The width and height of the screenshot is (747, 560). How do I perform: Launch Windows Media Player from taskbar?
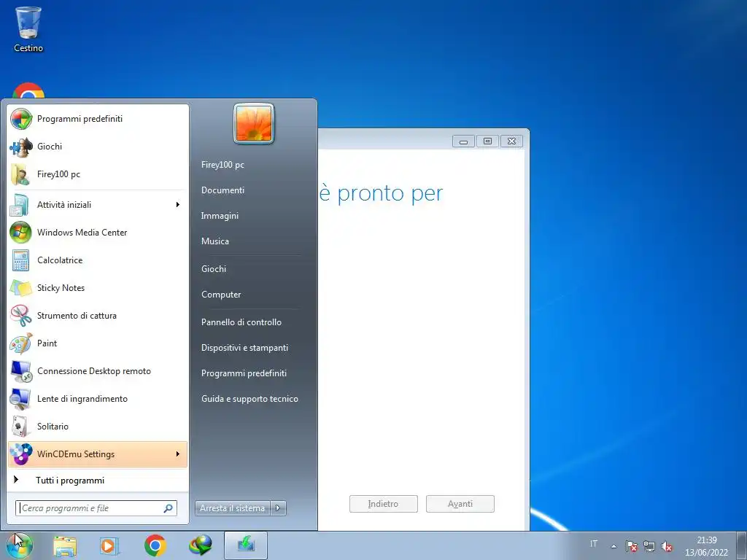pyautogui.click(x=109, y=545)
